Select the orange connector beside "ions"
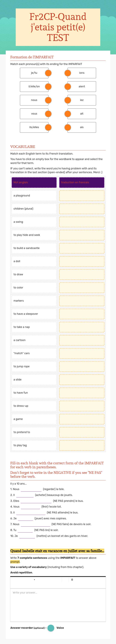 click(x=68, y=73)
